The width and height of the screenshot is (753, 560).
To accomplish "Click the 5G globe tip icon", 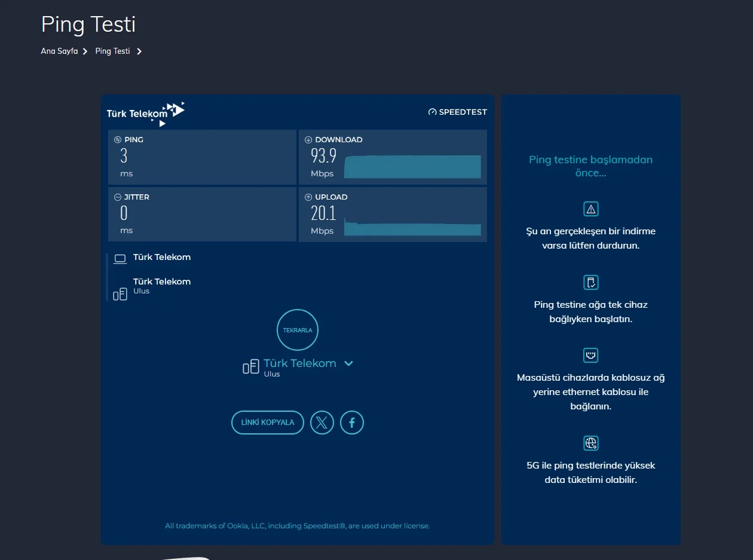I will (591, 443).
